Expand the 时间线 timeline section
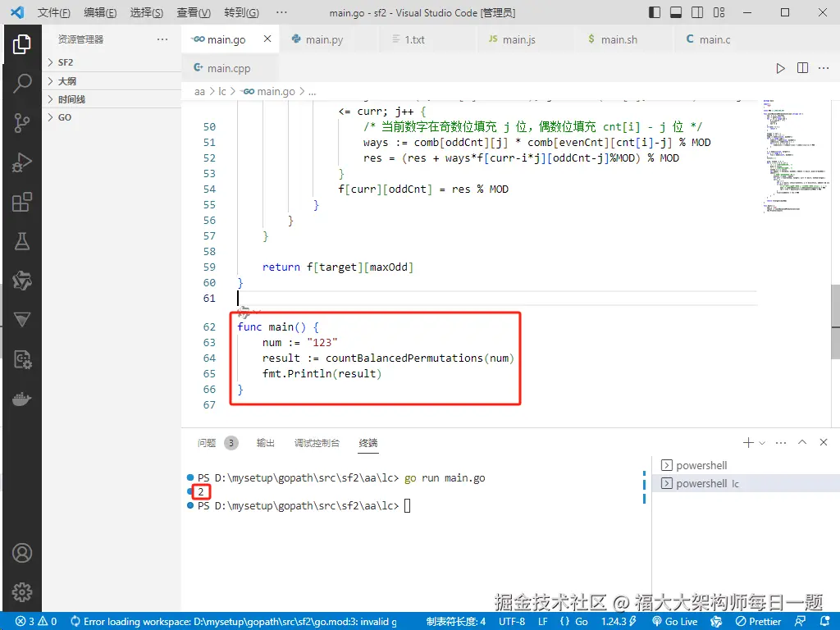Screen dimensions: 840x630 112,99
